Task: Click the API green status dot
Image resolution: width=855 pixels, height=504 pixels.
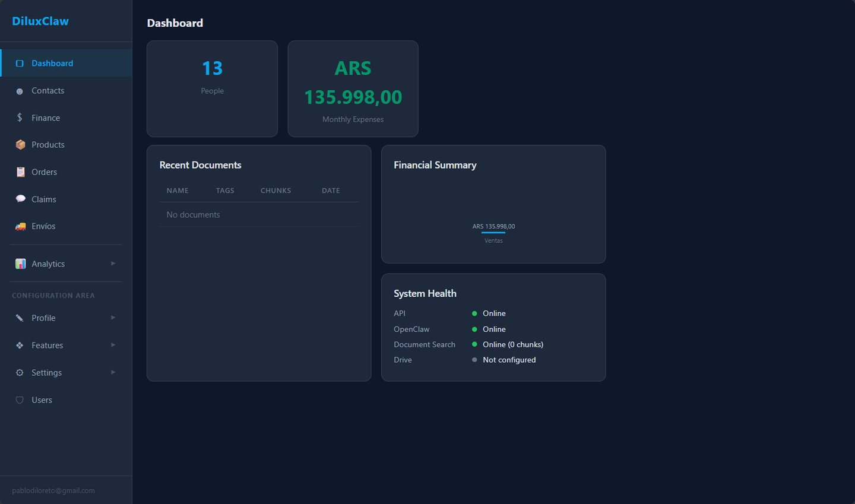Action: 474,313
